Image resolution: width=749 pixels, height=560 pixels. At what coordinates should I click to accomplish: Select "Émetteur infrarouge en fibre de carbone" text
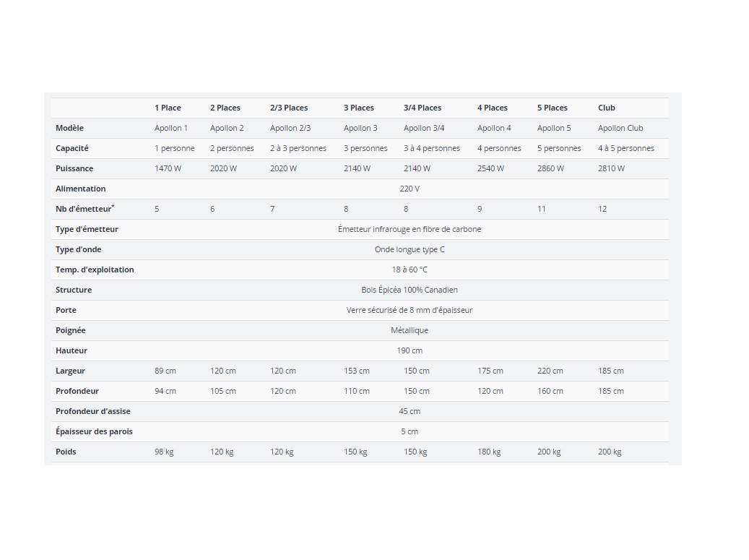coord(409,229)
